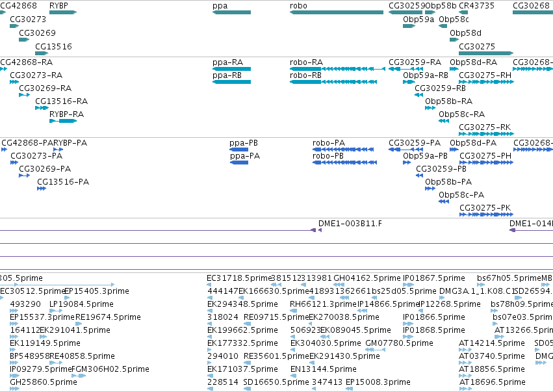This screenshot has height=392, width=553.
Task: Click the GH25860.5prime EST
Action: point(14,389)
